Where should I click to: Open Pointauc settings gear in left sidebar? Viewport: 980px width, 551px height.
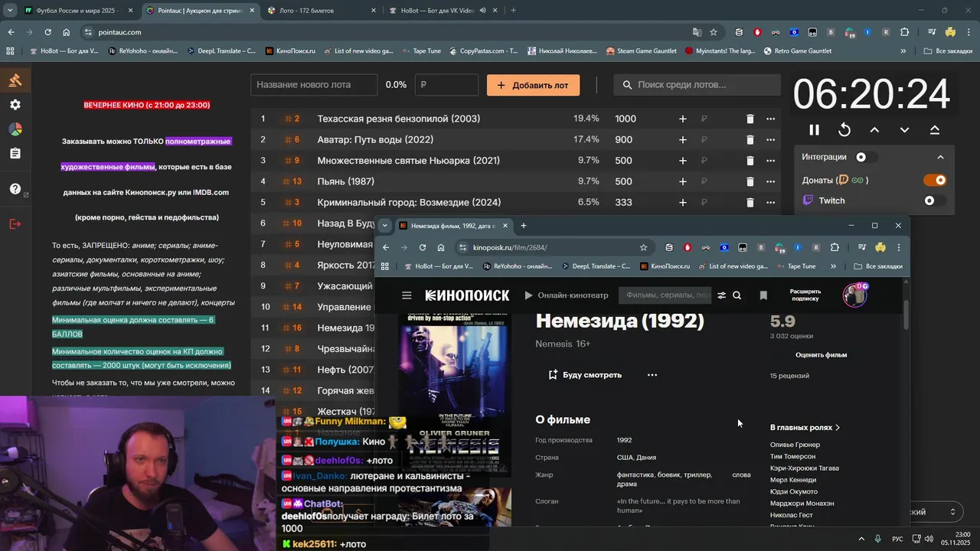15,105
